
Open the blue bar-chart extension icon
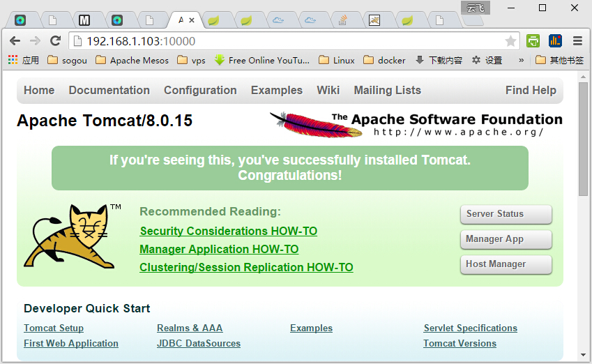tap(555, 40)
